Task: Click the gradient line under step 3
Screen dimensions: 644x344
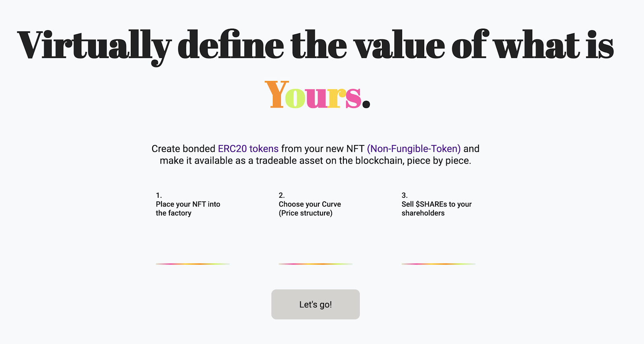Action: pyautogui.click(x=438, y=264)
